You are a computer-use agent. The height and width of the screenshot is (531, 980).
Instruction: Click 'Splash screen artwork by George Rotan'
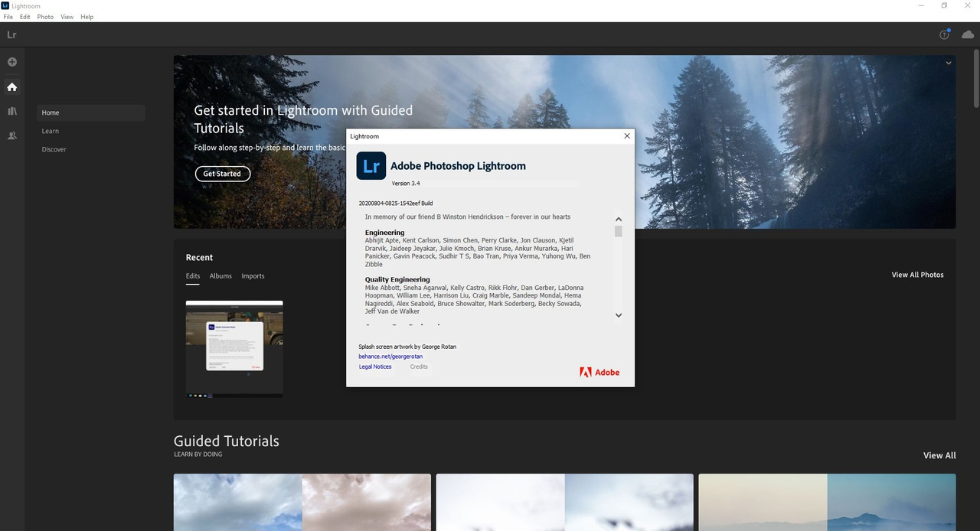point(407,347)
